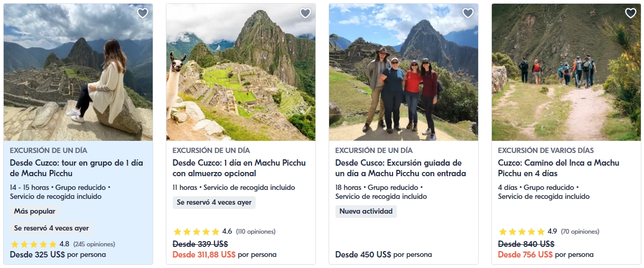Open the llama and ruins photo
This screenshot has height=268, width=644.
point(241,72)
